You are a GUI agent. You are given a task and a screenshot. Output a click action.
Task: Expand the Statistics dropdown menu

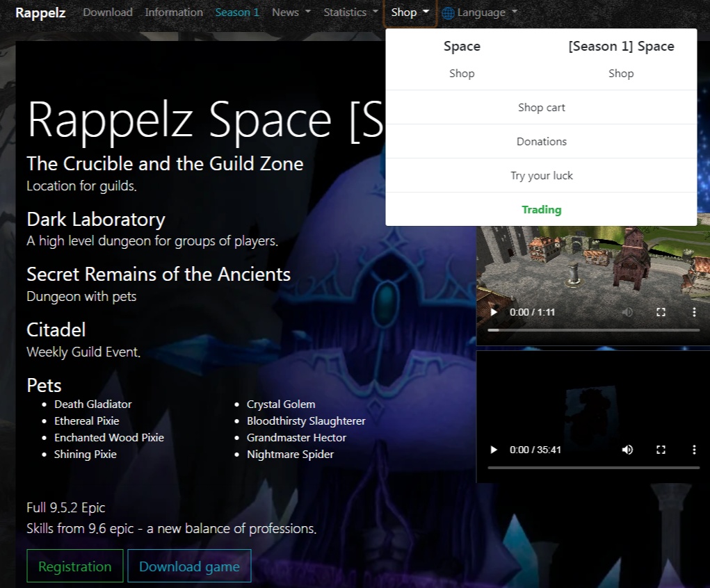[351, 13]
